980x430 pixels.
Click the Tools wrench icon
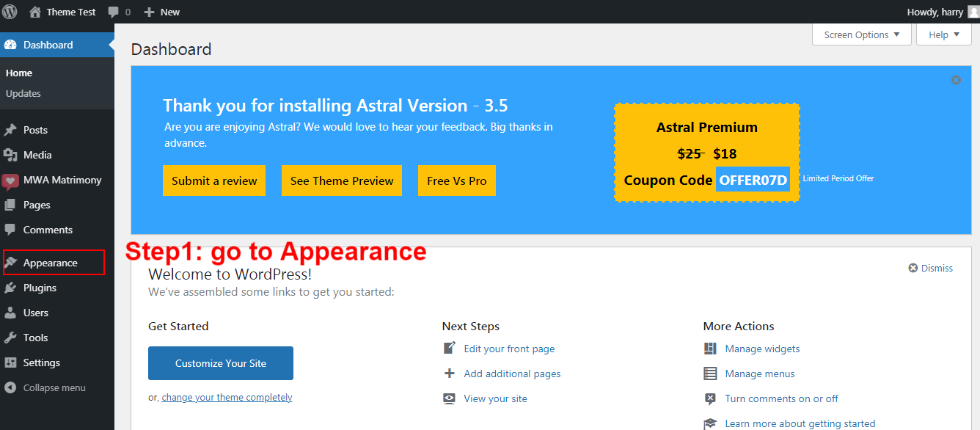tap(10, 338)
